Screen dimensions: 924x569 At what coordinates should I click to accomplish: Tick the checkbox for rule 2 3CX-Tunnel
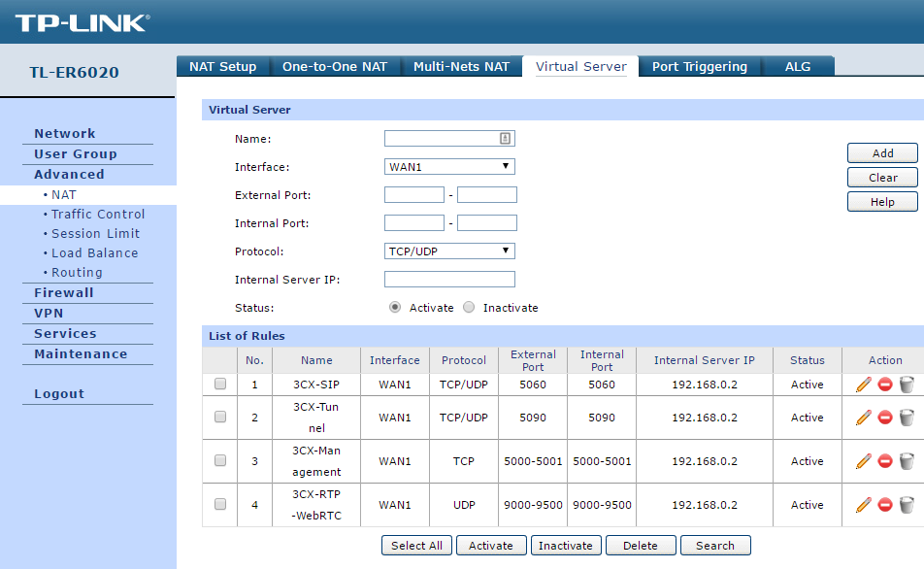coord(220,417)
